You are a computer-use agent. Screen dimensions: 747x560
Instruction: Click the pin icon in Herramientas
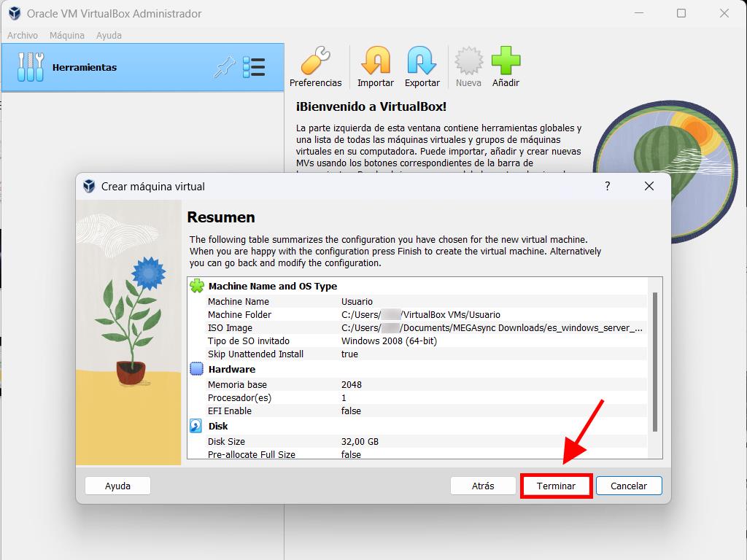click(x=223, y=67)
